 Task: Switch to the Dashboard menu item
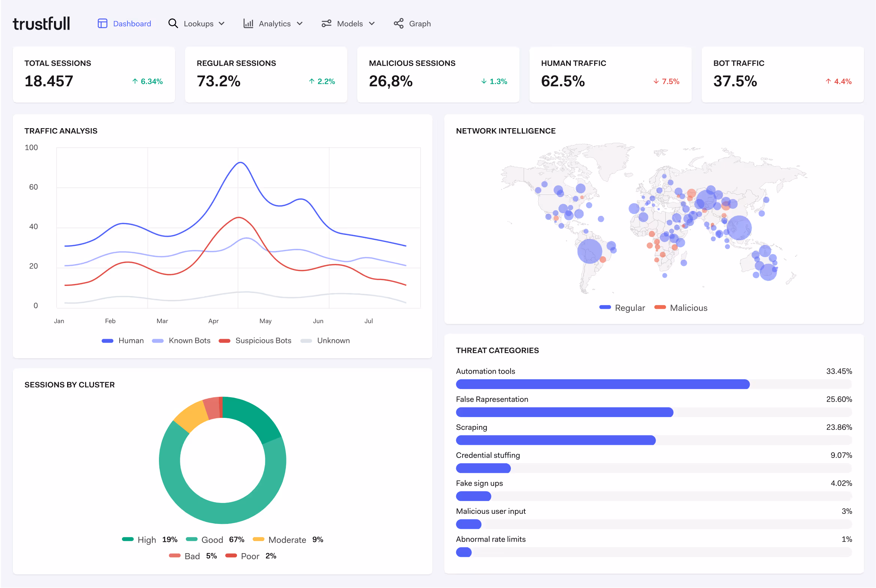pos(132,23)
